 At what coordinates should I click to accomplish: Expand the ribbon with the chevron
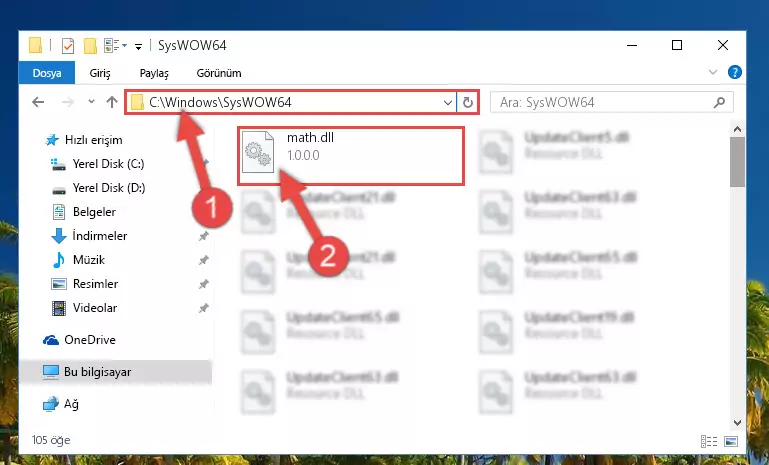[713, 73]
